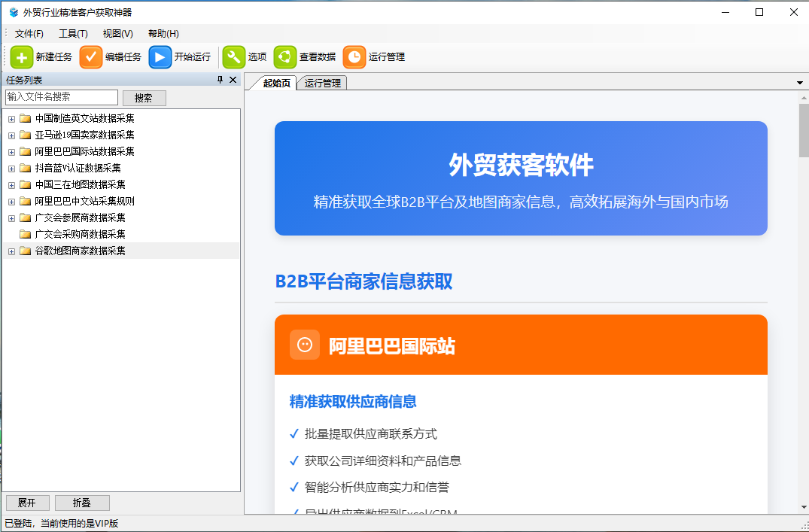Viewport: 809px width, 532px height.
Task: Click the 搜索 search button
Action: point(144,97)
